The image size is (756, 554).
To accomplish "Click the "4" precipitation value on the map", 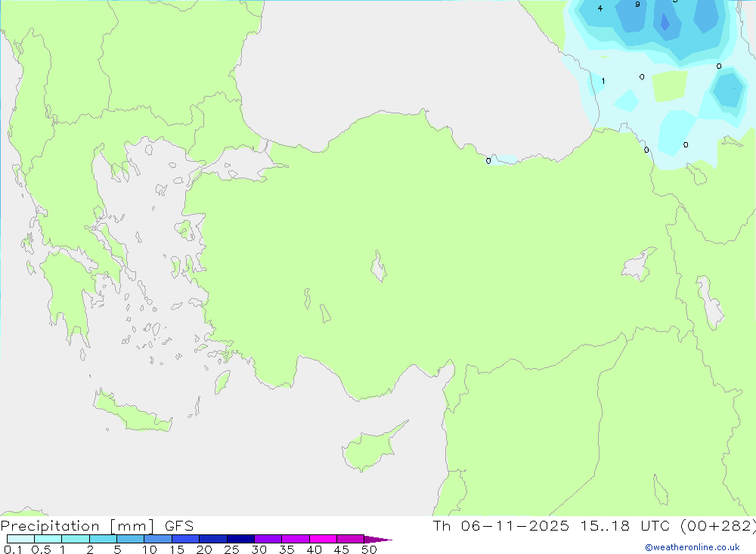I will pos(600,8).
